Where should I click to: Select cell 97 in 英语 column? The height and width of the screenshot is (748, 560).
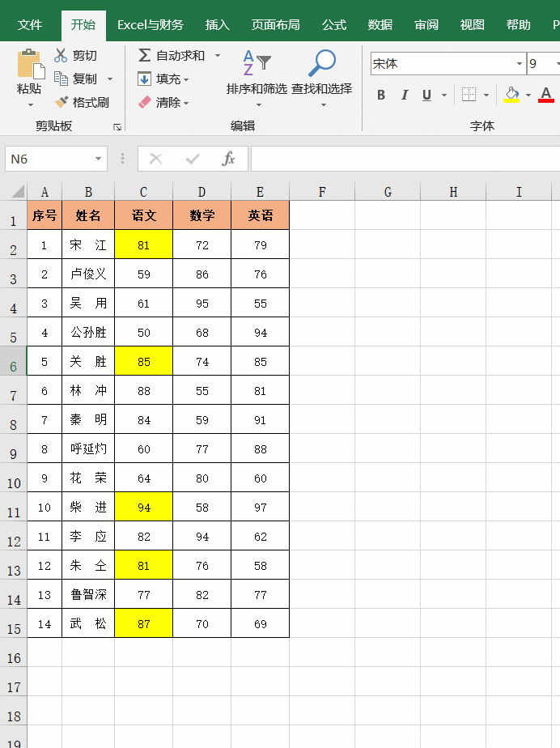click(x=260, y=507)
